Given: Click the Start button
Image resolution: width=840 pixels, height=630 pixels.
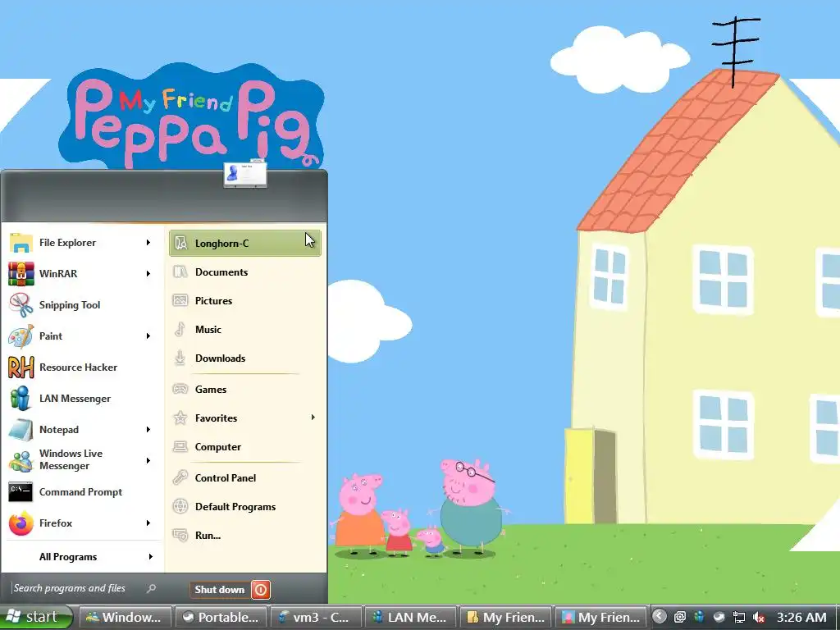Looking at the screenshot, I should click(36, 617).
